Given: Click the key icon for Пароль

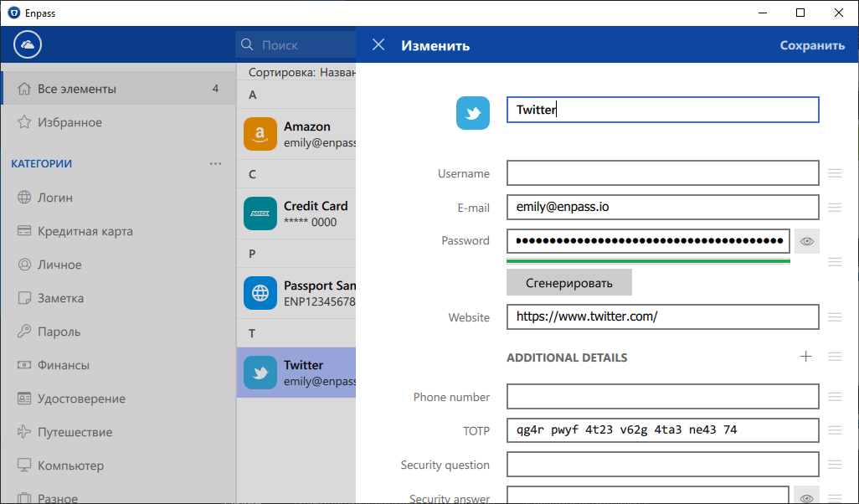Looking at the screenshot, I should click(x=24, y=331).
